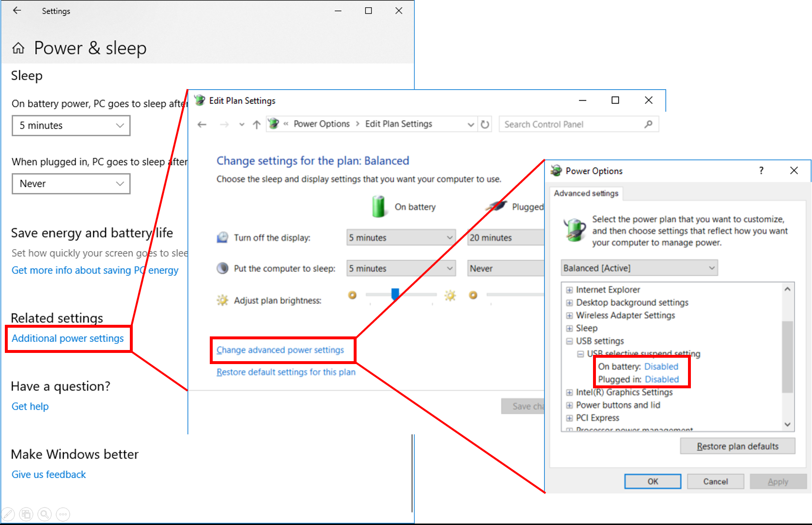
Task: Open the plugged in sleep dropdown showing Never
Action: (x=71, y=184)
